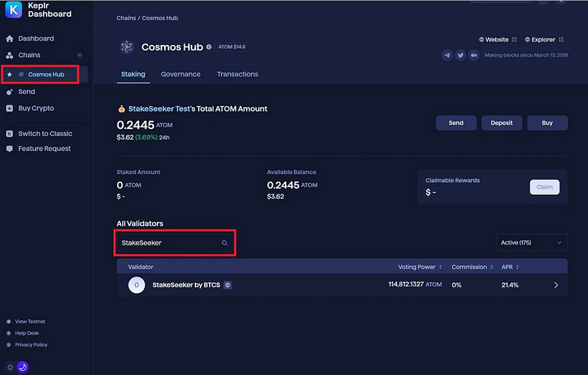Viewport: 588px width, 375px height.
Task: Open Buy Crypto in the sidebar
Action: (x=36, y=108)
